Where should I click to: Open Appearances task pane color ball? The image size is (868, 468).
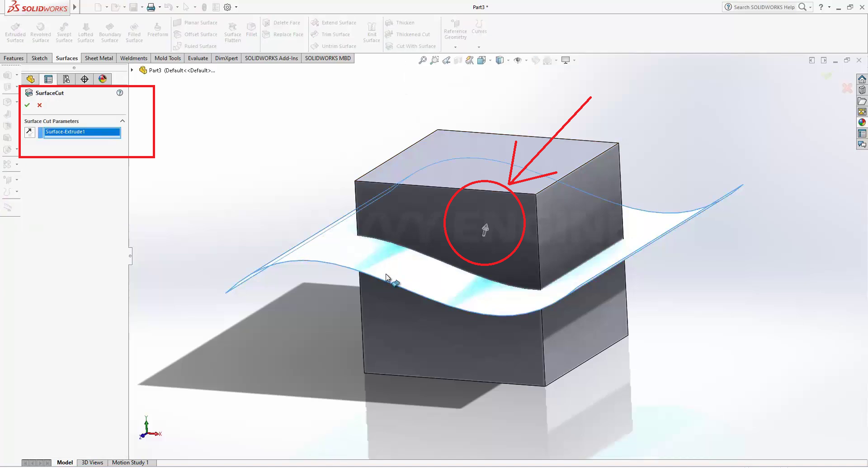pyautogui.click(x=862, y=122)
